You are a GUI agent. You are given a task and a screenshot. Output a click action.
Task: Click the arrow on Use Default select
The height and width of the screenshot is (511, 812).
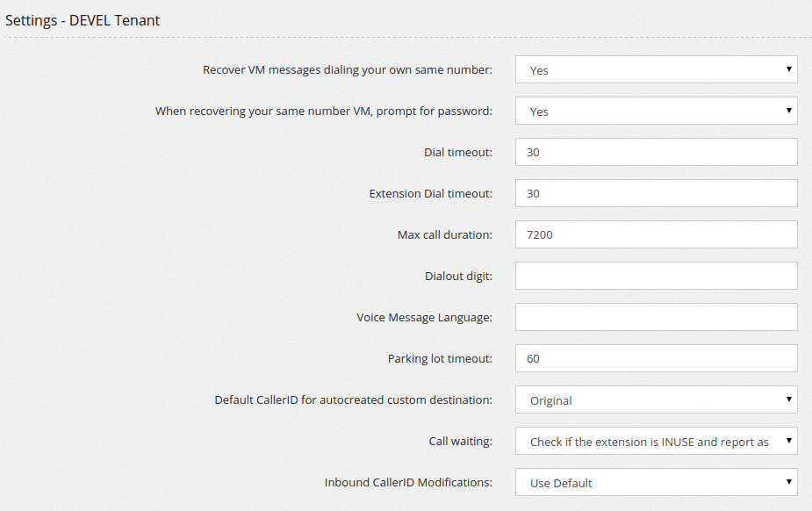coord(788,481)
